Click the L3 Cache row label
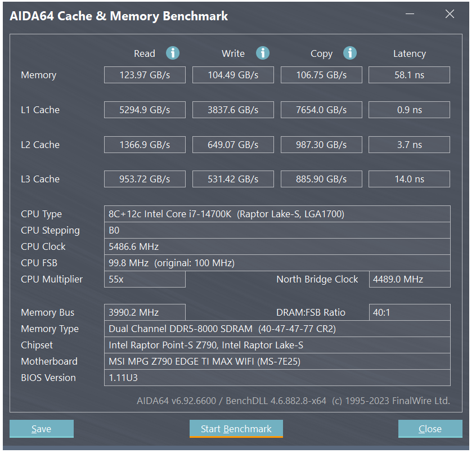476x453 pixels. click(40, 179)
